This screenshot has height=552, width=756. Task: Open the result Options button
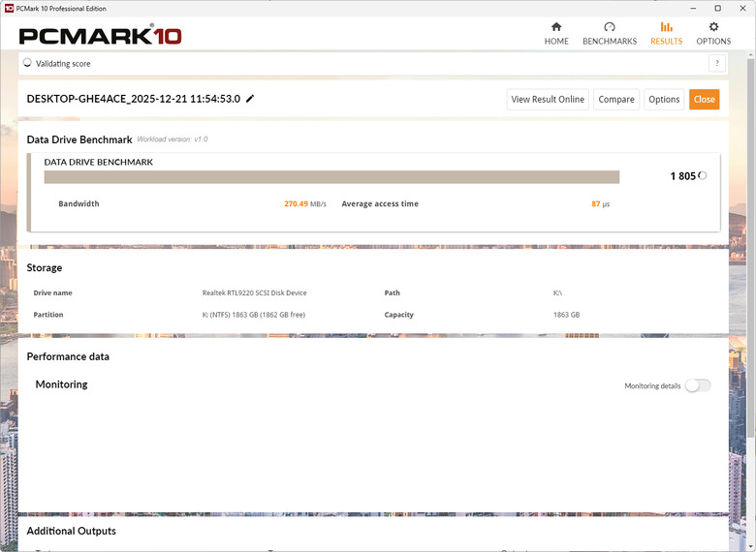(x=664, y=99)
